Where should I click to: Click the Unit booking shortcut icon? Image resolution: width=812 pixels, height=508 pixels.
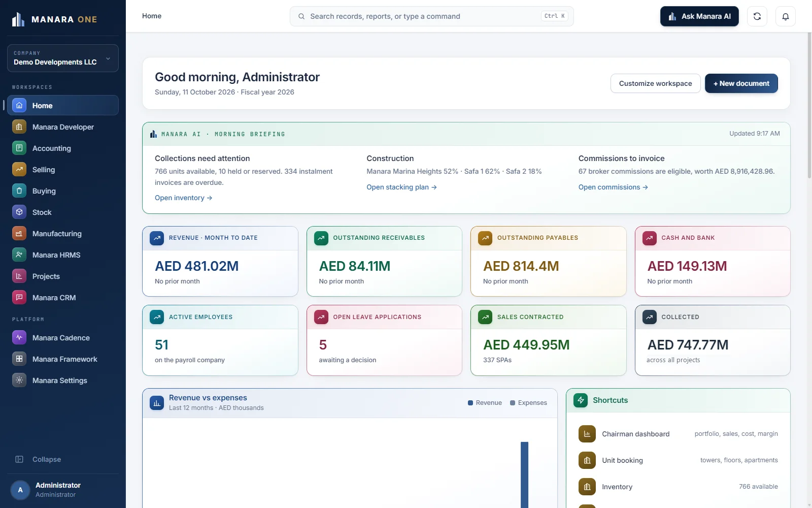click(587, 460)
